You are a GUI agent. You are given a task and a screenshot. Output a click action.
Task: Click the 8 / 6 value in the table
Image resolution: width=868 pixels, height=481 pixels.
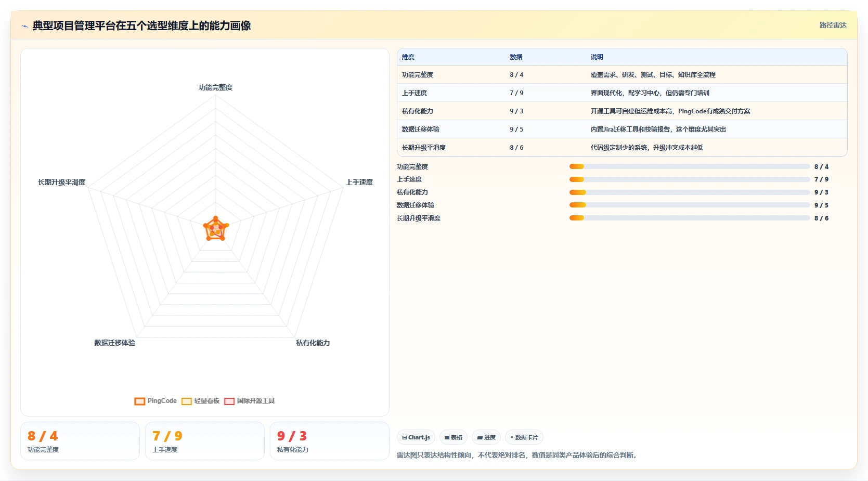[x=516, y=148]
